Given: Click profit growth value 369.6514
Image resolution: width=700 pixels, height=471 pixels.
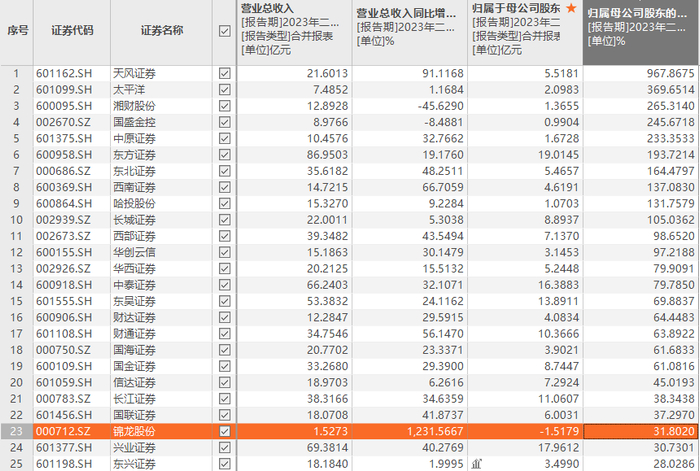Looking at the screenshot, I should point(671,90).
